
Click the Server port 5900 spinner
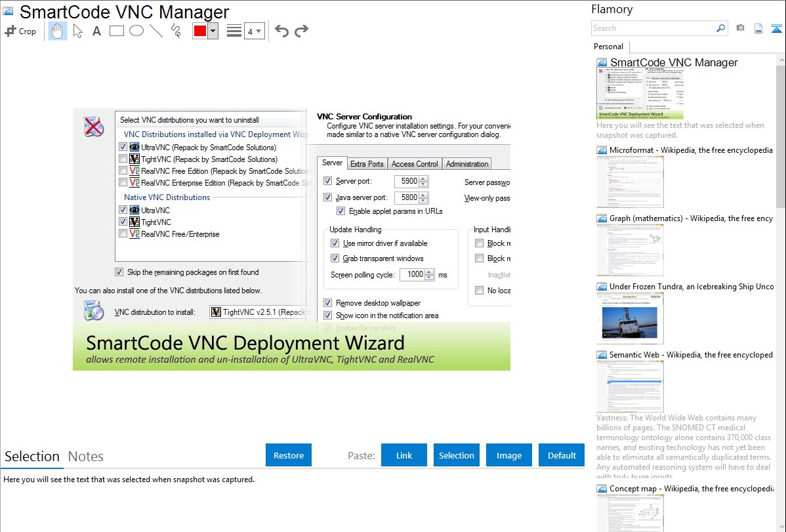(x=423, y=181)
